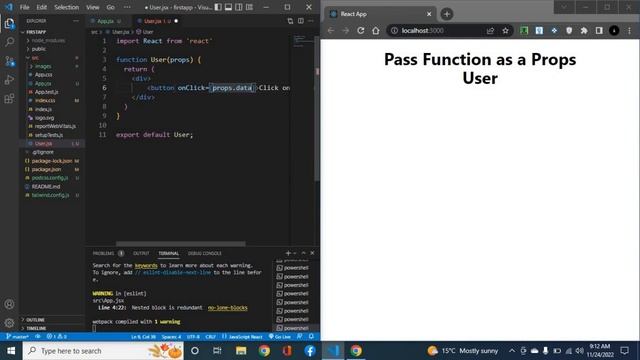This screenshot has width=640, height=360.
Task: Open the Chrome side panel icon
Action: (599, 31)
